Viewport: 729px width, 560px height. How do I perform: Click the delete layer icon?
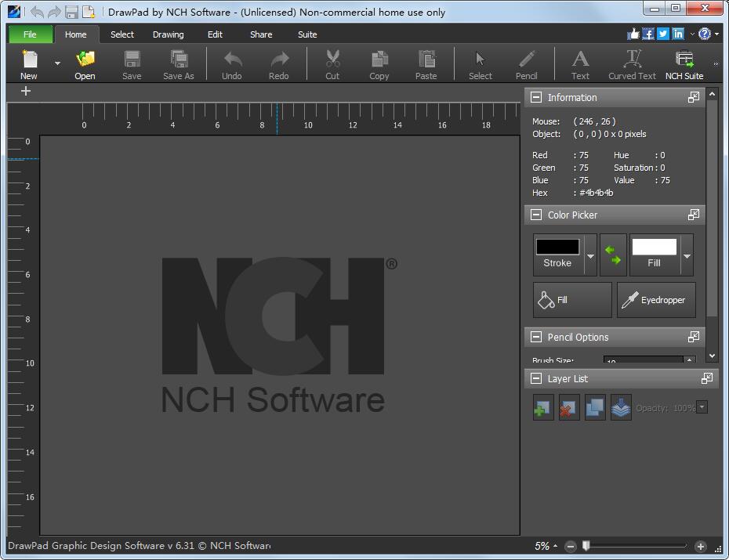[569, 408]
